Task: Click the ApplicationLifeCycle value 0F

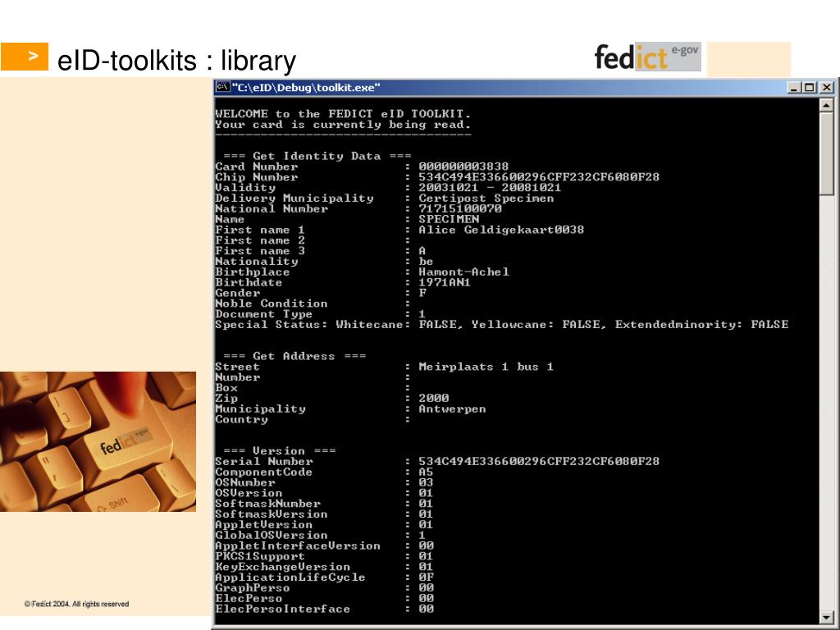Action: coord(426,577)
